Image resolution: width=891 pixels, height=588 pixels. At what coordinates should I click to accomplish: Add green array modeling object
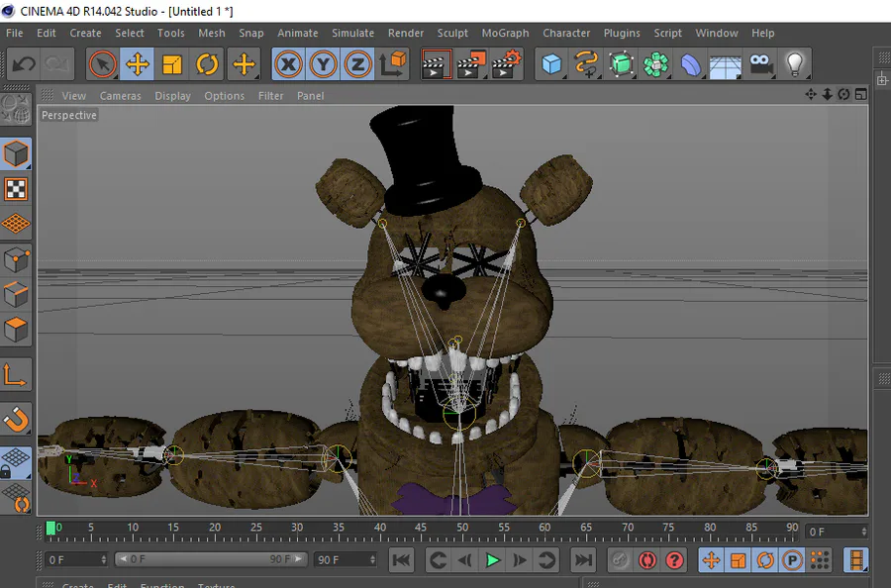point(655,63)
